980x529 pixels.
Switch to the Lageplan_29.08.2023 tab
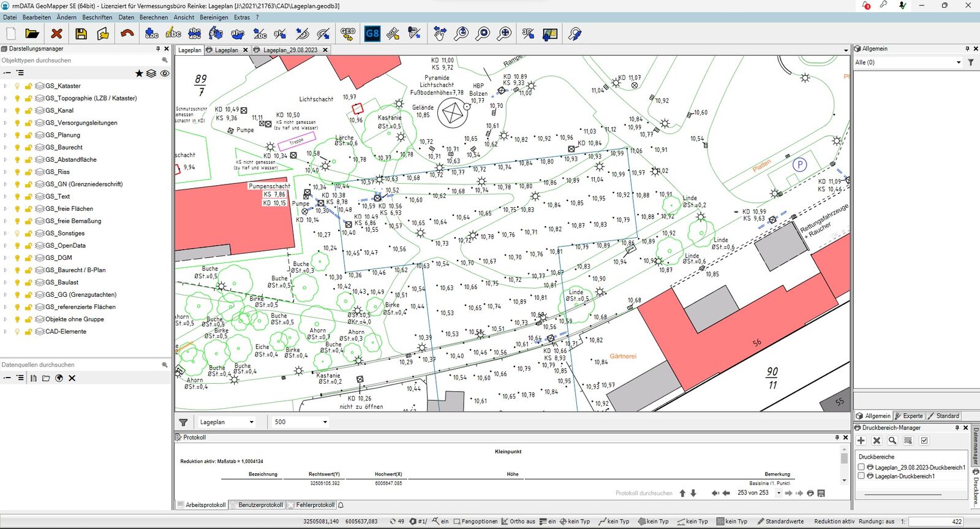(x=290, y=50)
